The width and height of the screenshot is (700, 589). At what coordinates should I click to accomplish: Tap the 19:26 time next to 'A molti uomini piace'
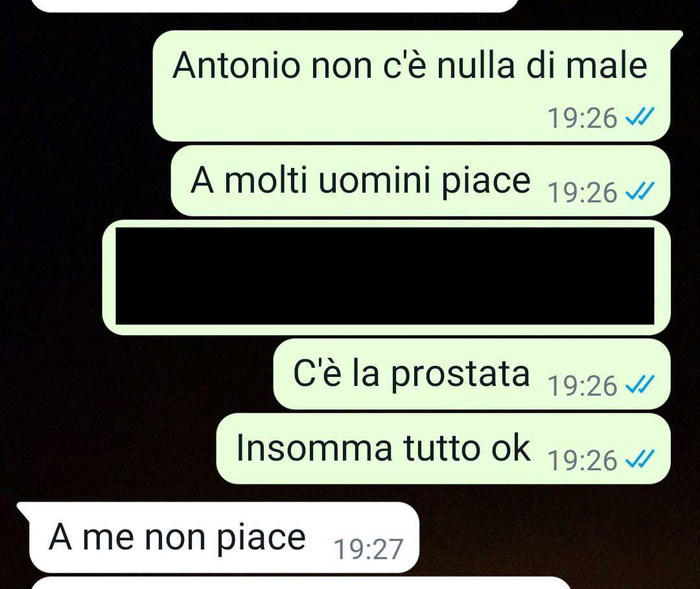tap(582, 193)
